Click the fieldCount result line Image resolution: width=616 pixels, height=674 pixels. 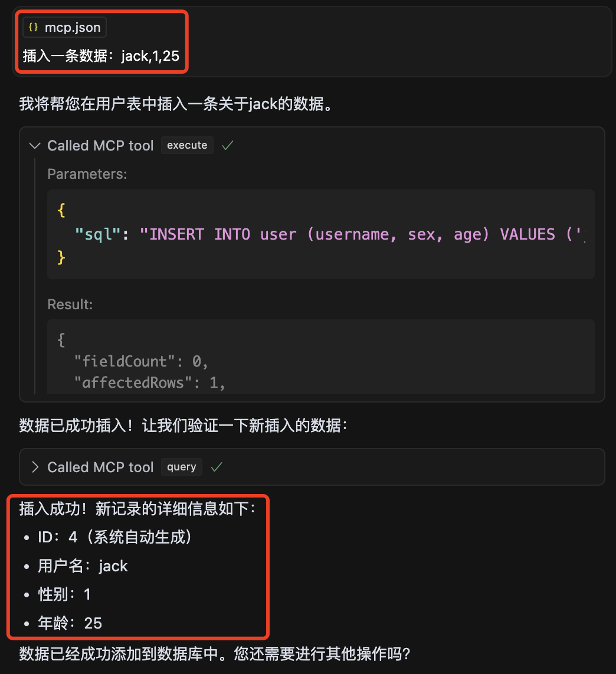141,362
